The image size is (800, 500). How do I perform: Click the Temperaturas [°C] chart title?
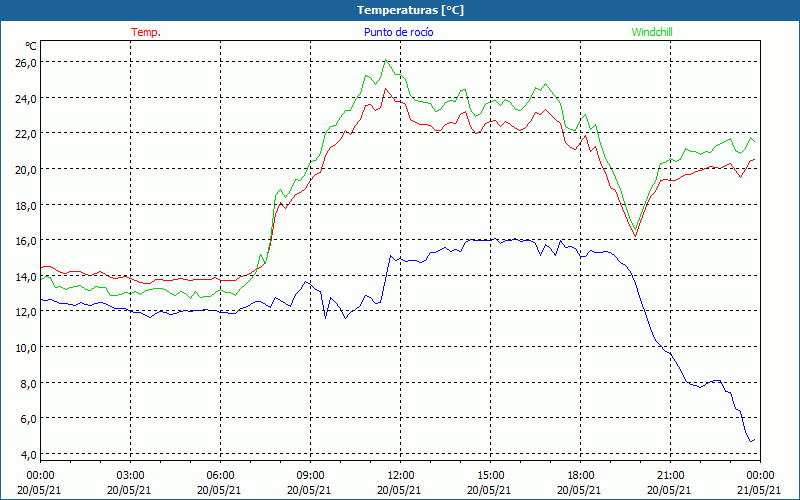tap(410, 10)
